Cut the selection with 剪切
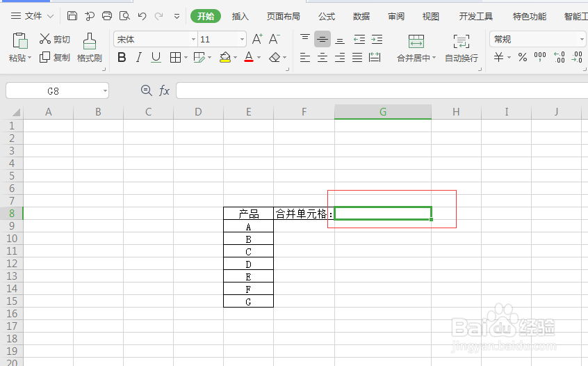588x366 pixels. tap(55, 39)
